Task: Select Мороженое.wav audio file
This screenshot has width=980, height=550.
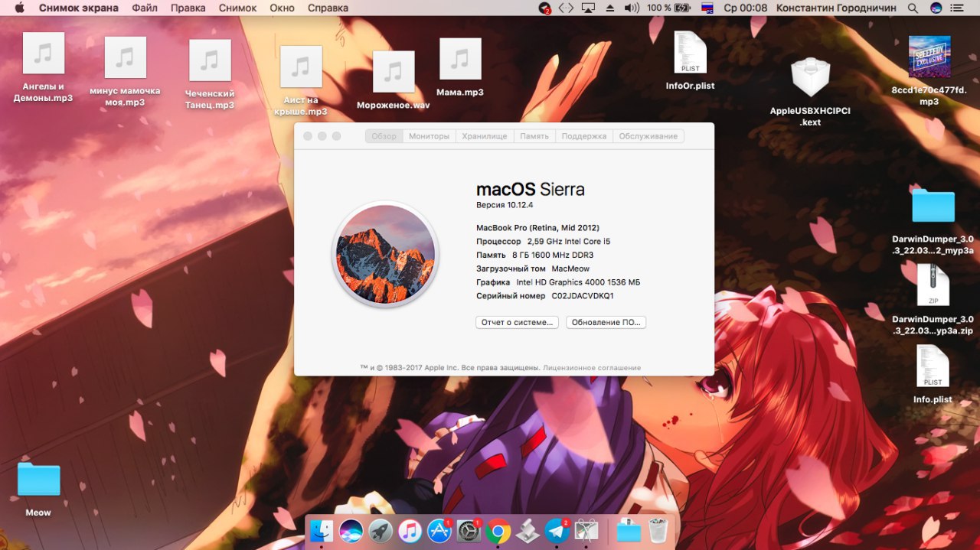Action: coord(394,80)
